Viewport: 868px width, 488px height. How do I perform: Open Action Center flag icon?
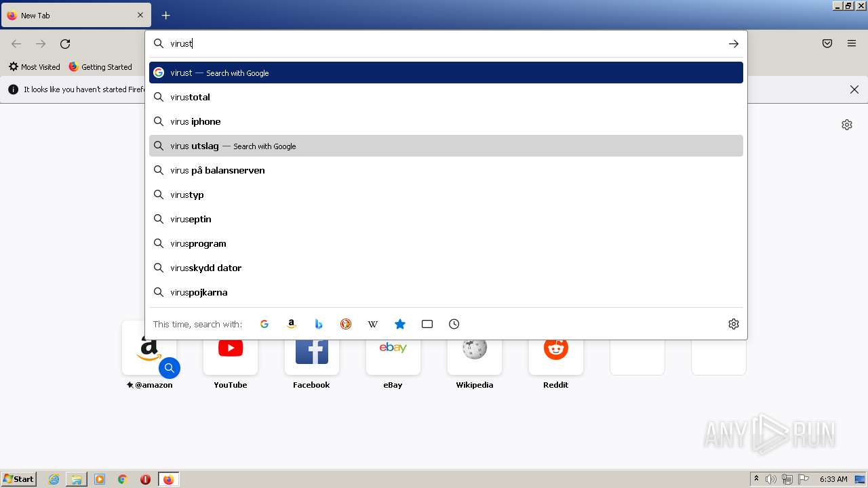[804, 479]
